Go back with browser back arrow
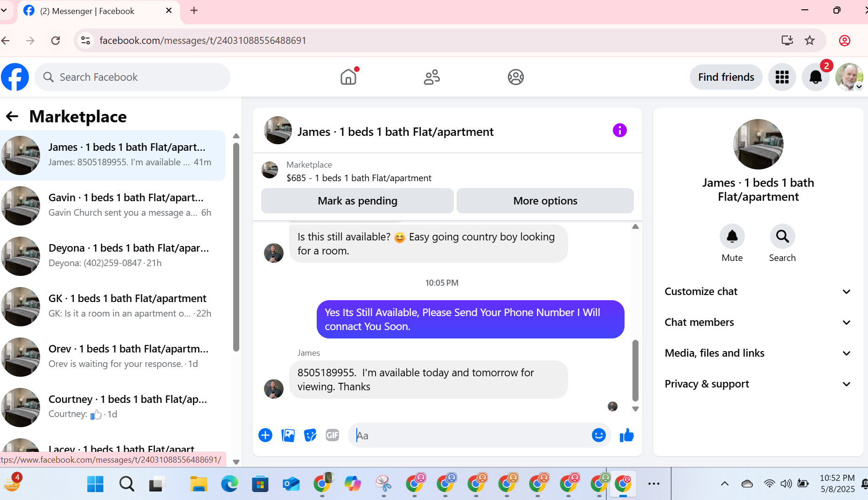Screen dimensions: 868x500 (x=6, y=41)
